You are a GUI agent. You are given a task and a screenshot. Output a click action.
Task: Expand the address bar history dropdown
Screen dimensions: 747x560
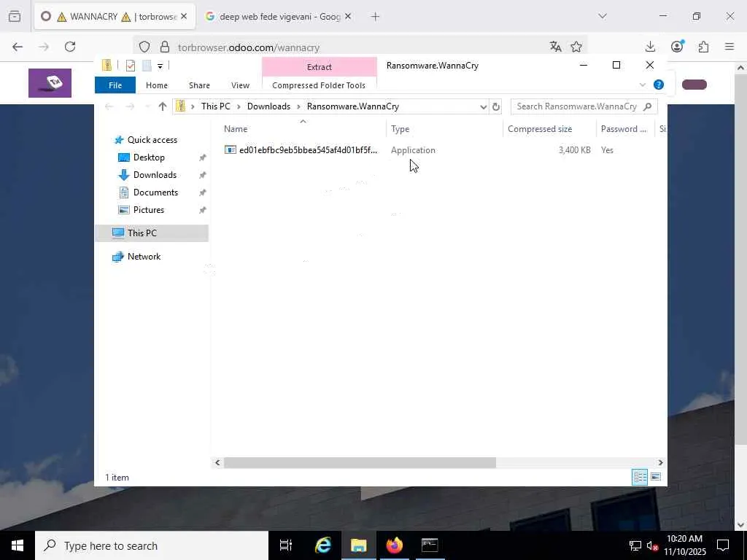click(x=483, y=106)
